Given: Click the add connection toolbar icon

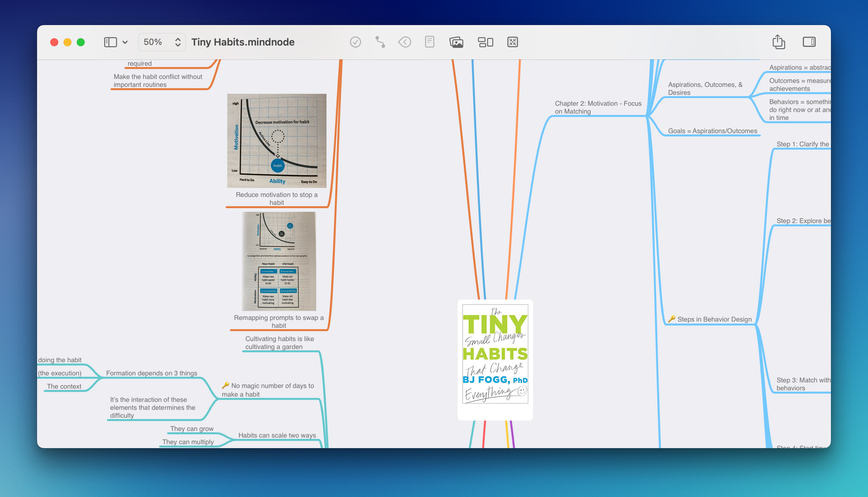Looking at the screenshot, I should point(380,42).
